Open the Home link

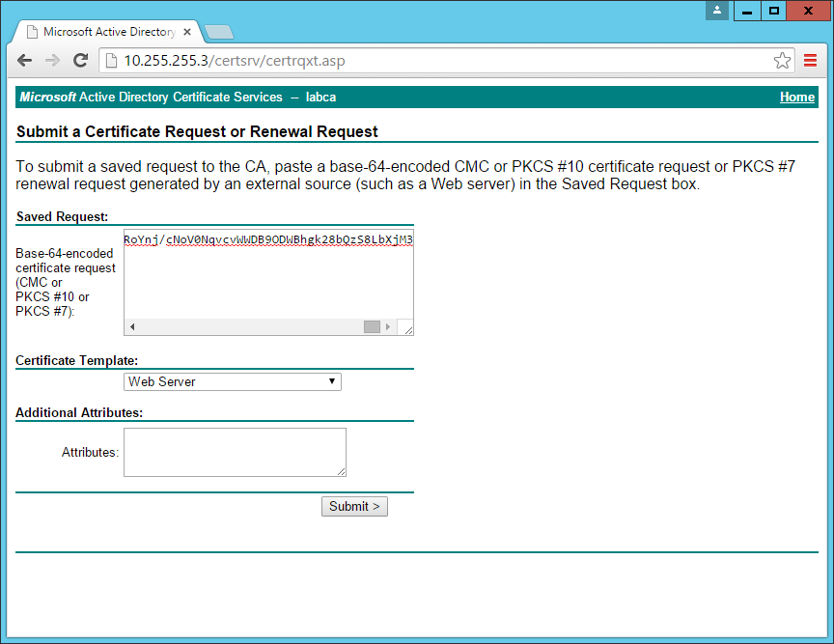coord(797,97)
